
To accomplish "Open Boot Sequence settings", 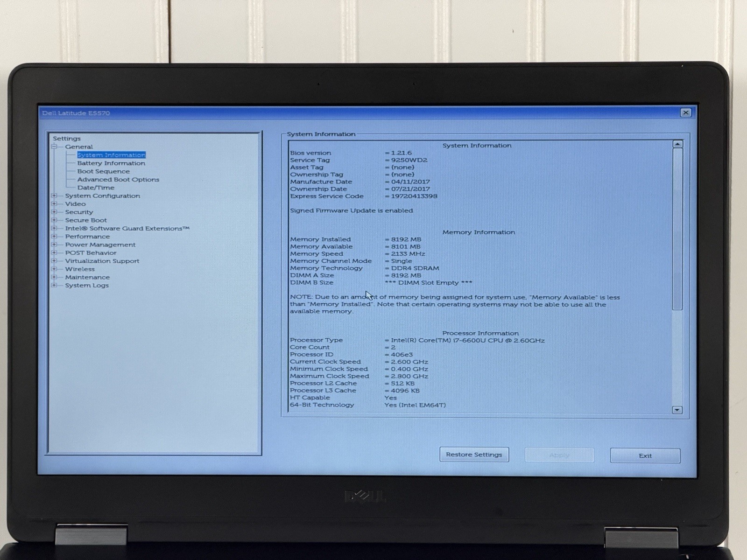I will [x=103, y=171].
